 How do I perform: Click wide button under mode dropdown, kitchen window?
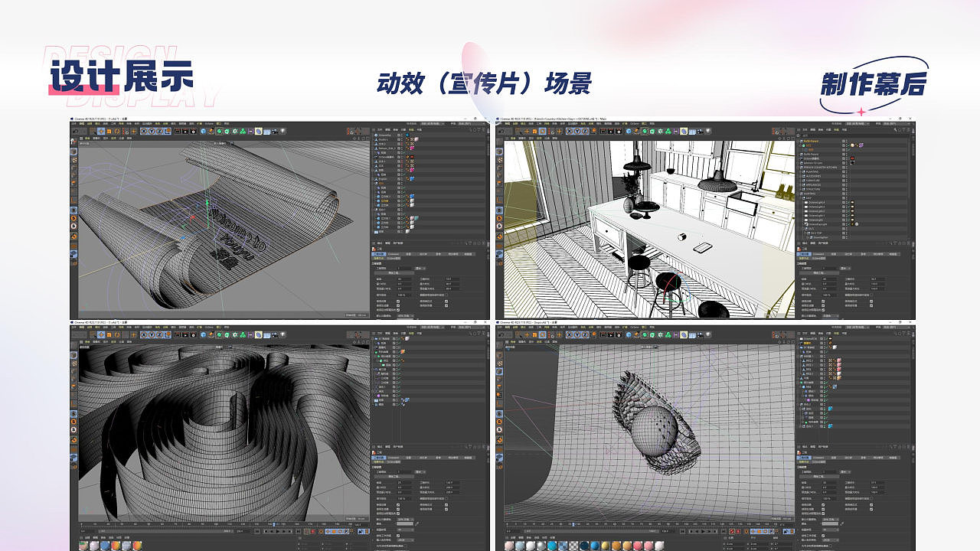[819, 273]
